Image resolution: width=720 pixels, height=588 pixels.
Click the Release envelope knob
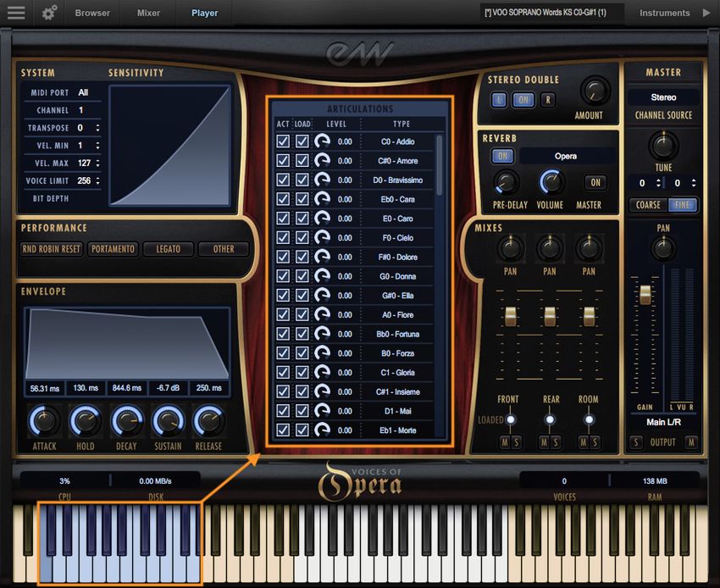point(208,420)
